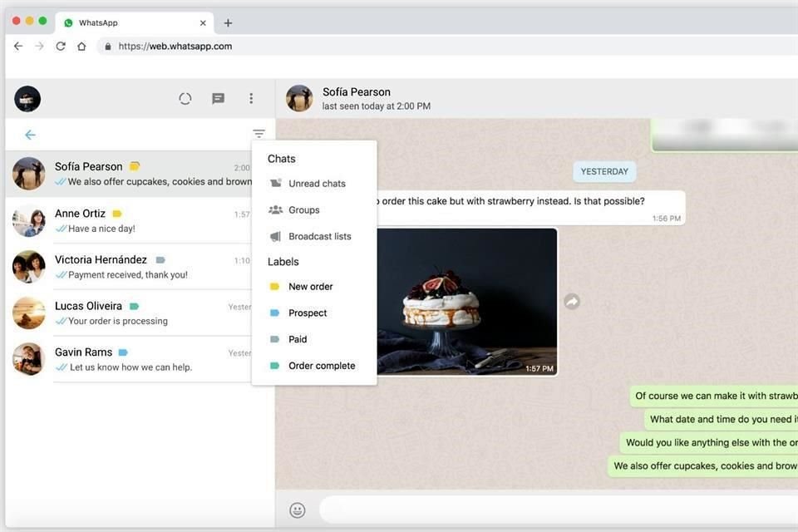Screen dimensions: 798x532
Task: Click Sofía Pearson's profile picture in the header
Action: click(x=299, y=98)
